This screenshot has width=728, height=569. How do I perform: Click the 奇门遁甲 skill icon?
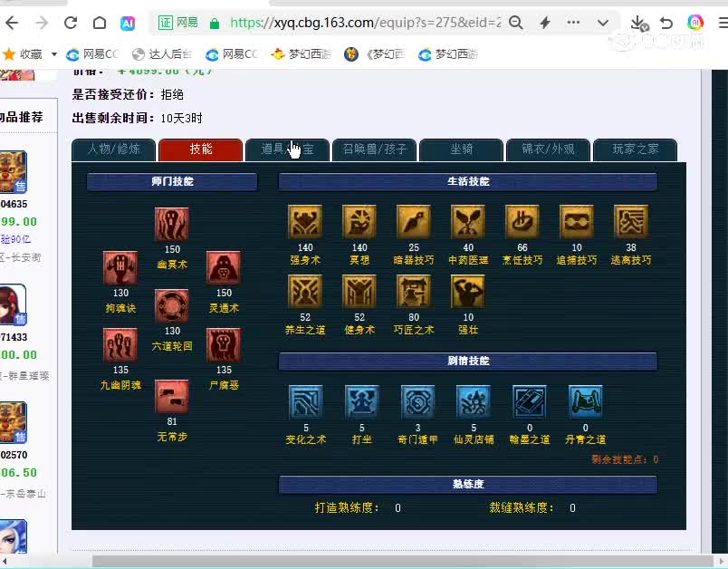point(417,401)
